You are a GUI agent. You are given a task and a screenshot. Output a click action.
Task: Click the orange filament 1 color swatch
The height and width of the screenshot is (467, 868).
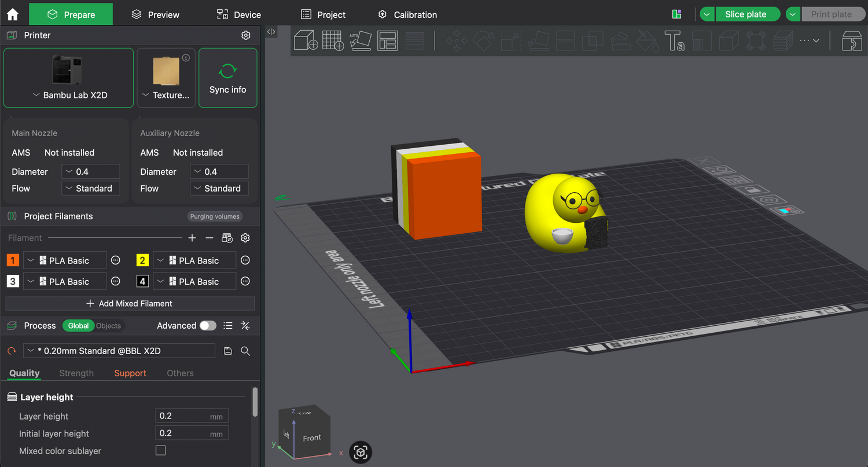click(x=13, y=260)
